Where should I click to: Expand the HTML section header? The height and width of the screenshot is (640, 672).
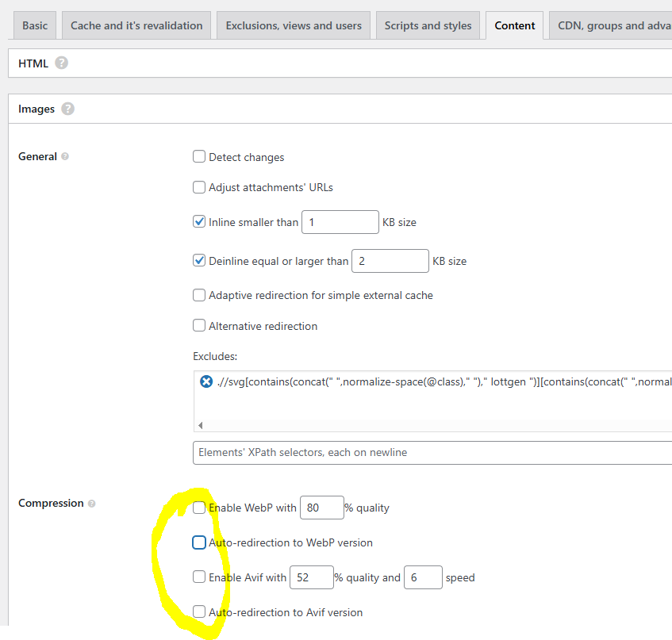point(33,63)
